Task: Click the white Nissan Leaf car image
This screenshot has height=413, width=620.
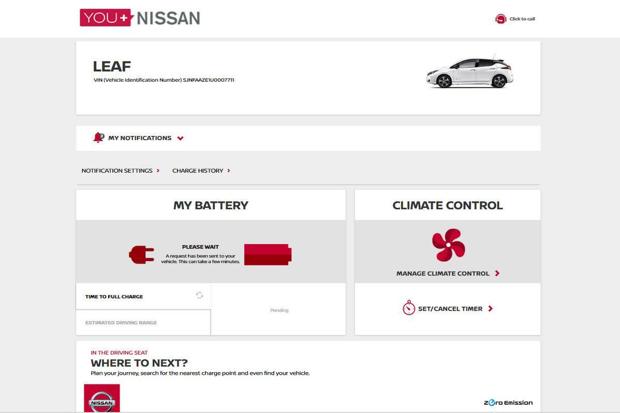Action: click(x=469, y=71)
